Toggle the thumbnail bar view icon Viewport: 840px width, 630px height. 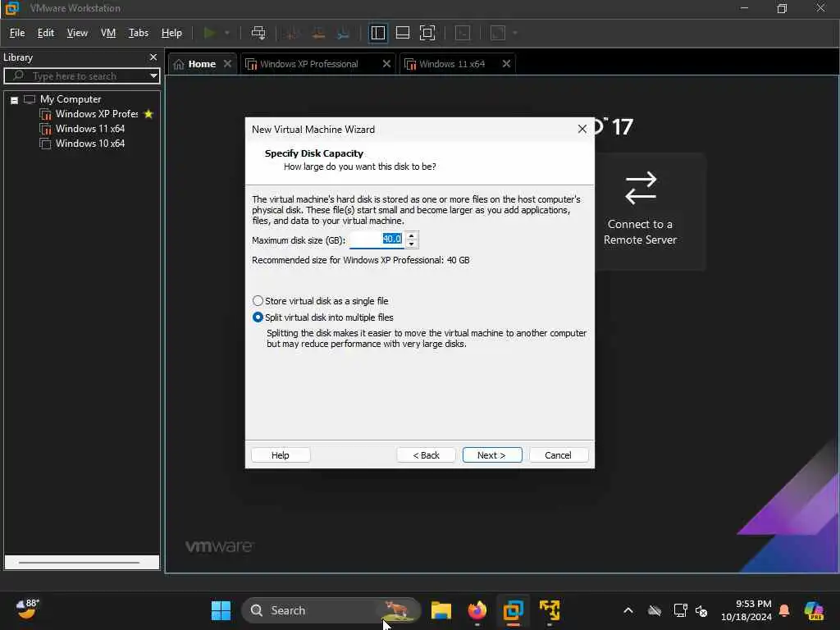click(x=402, y=33)
